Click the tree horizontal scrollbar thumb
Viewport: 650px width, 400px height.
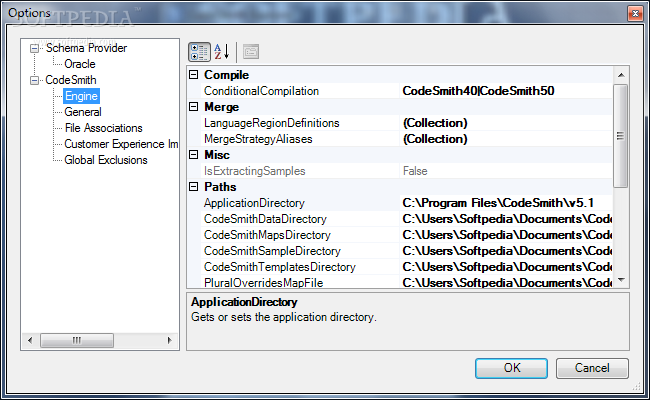[77, 340]
